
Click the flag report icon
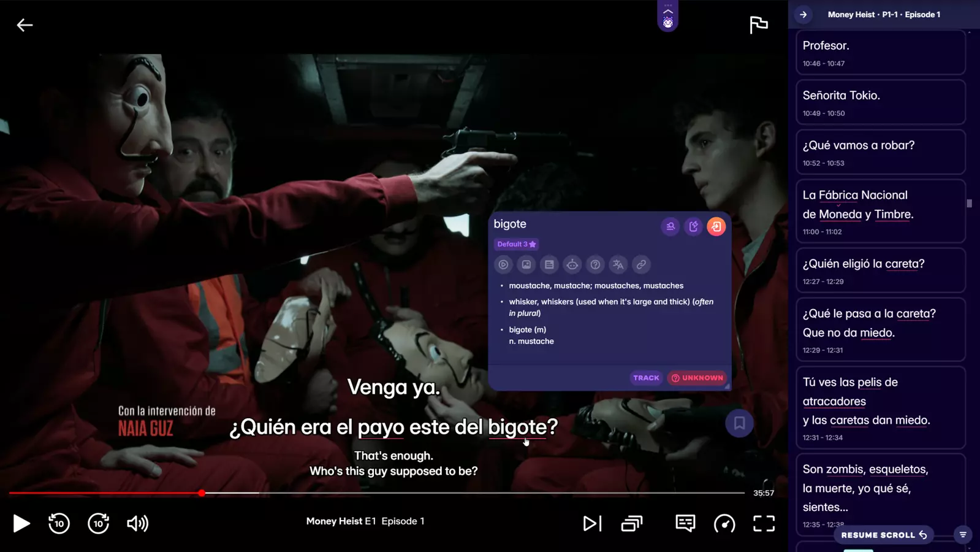pyautogui.click(x=759, y=25)
